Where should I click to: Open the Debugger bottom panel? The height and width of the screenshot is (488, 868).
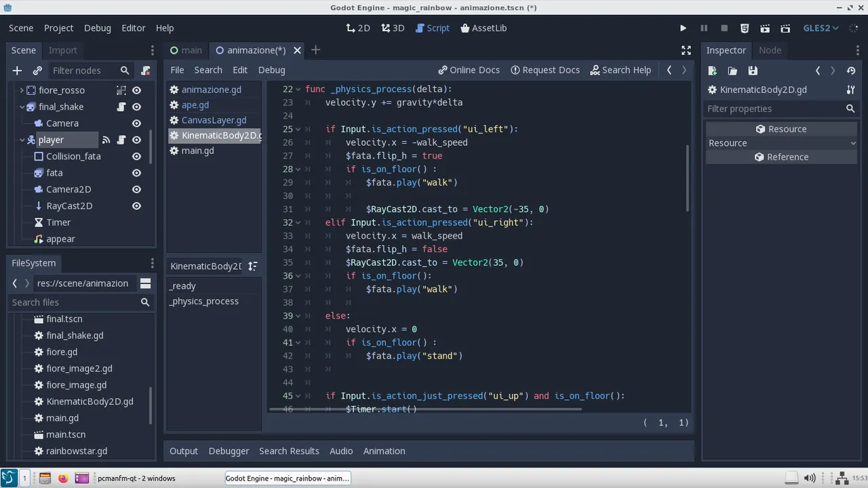pos(229,451)
